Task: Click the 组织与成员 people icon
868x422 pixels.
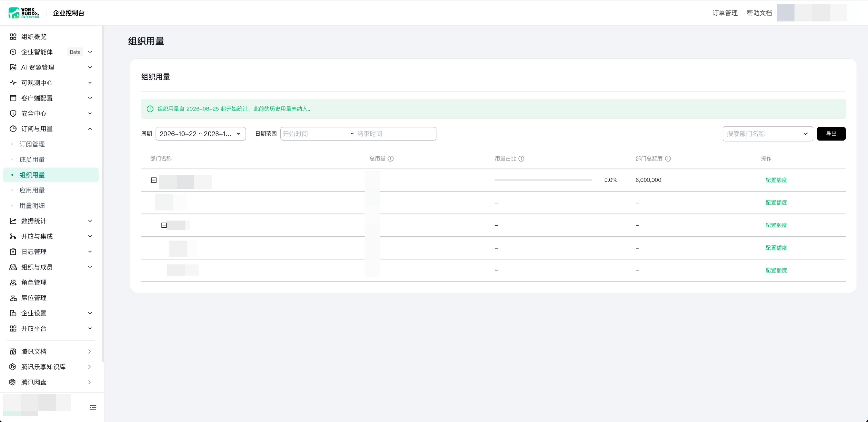Action: (13, 267)
